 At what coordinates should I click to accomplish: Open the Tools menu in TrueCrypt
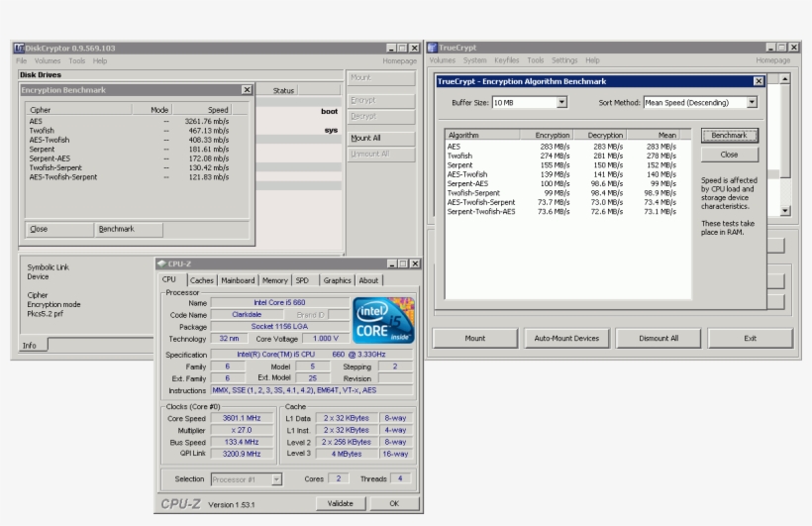coord(536,60)
